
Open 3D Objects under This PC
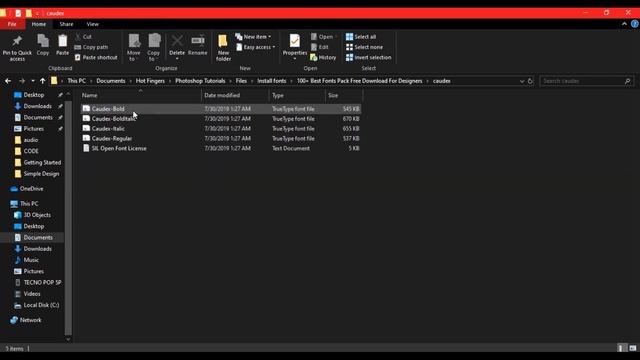coord(37,215)
